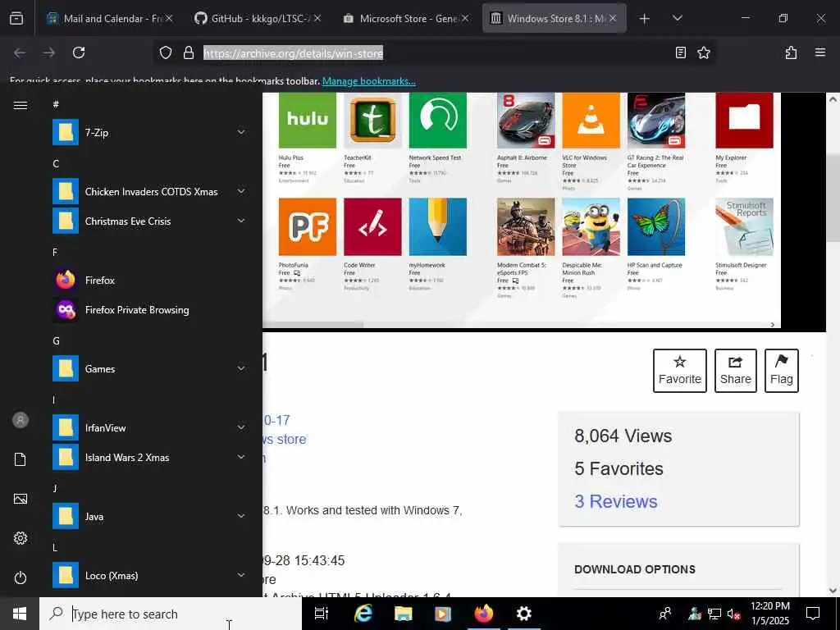Click the page vertical scrollbar thumb
The image size is (840, 630).
point(833,200)
